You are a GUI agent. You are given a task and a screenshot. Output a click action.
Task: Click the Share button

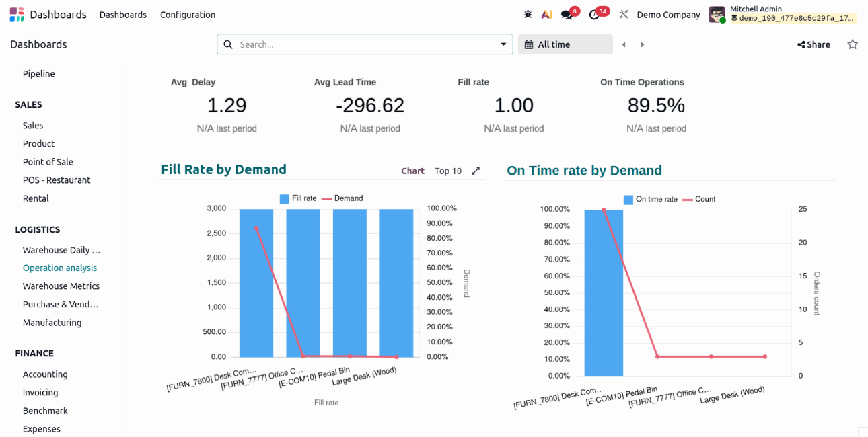pos(813,44)
